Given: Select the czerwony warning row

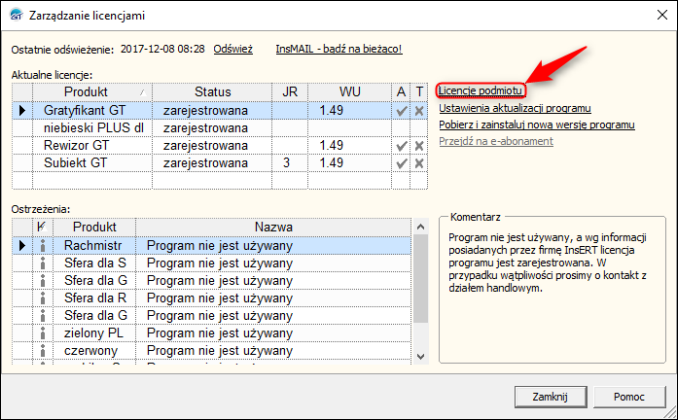Looking at the screenshot, I should (212, 351).
